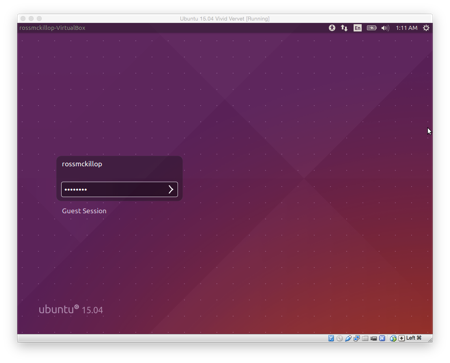
Task: Open the sound volume indicator
Action: click(385, 28)
